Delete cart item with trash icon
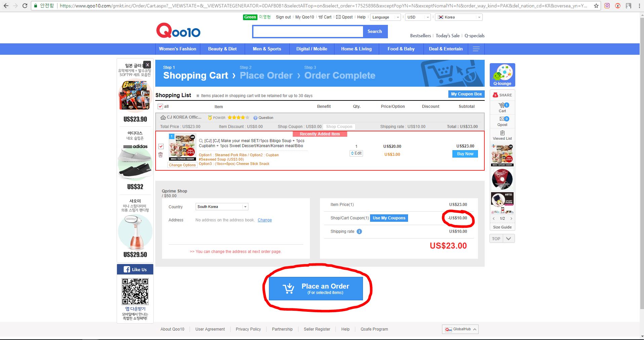 (x=161, y=155)
